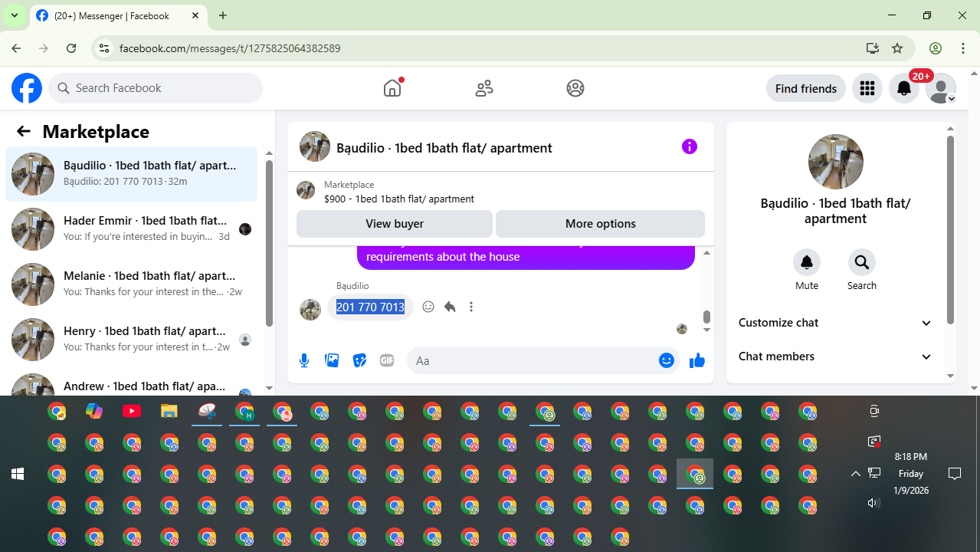
Task: Attach a photo using the image icon
Action: [x=332, y=360]
